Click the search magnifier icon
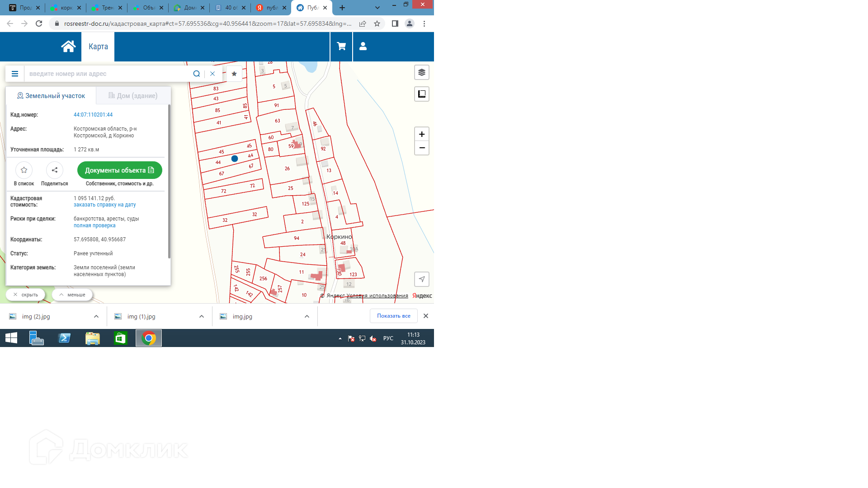Image resolution: width=868 pixels, height=488 pixels. coord(197,74)
